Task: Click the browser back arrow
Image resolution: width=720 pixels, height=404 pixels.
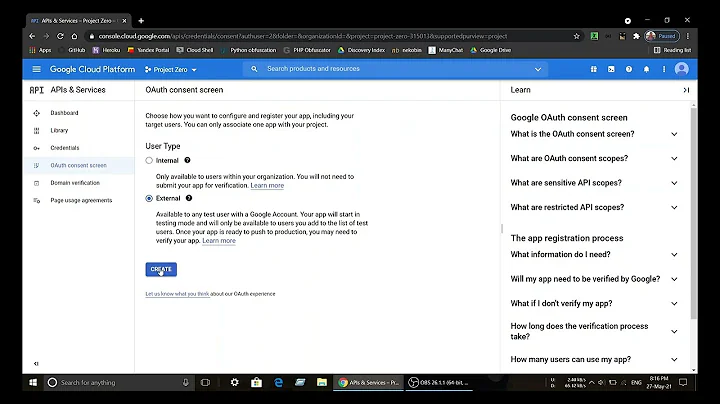Action: (x=32, y=36)
